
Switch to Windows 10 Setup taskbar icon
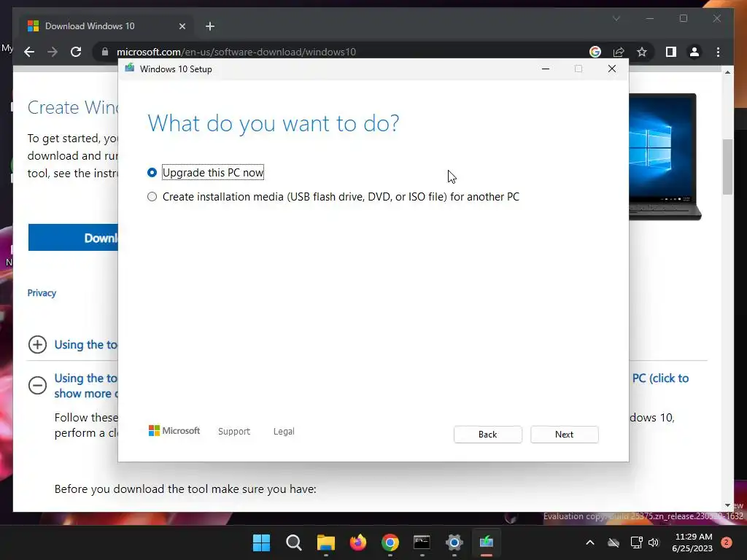click(487, 542)
